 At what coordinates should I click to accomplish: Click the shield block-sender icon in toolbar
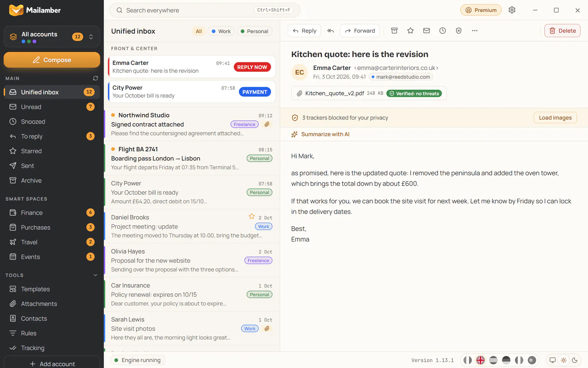(459, 31)
